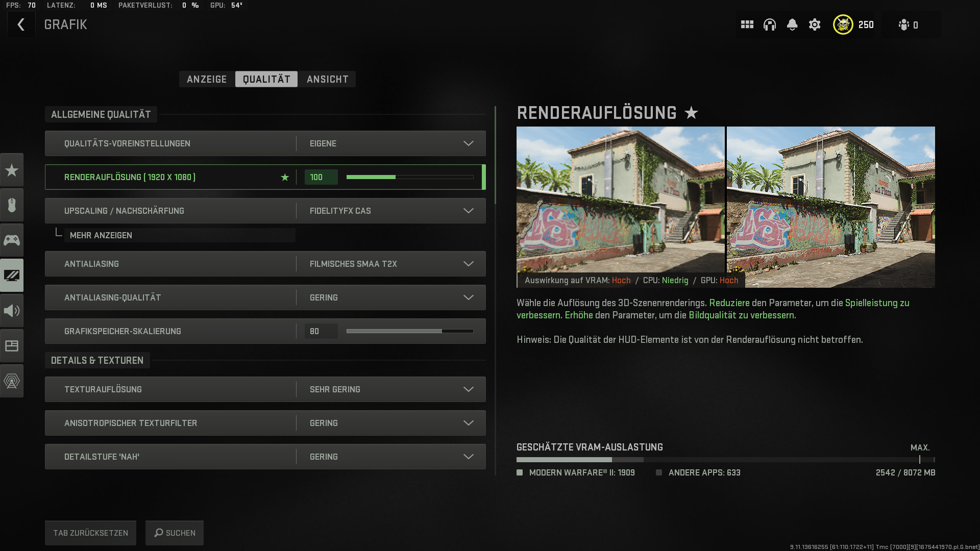Toggle favorite star on Renderauflösung row
980x551 pixels.
(285, 177)
